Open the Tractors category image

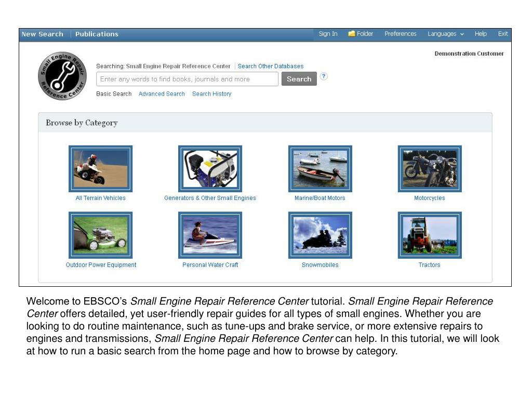pos(430,235)
